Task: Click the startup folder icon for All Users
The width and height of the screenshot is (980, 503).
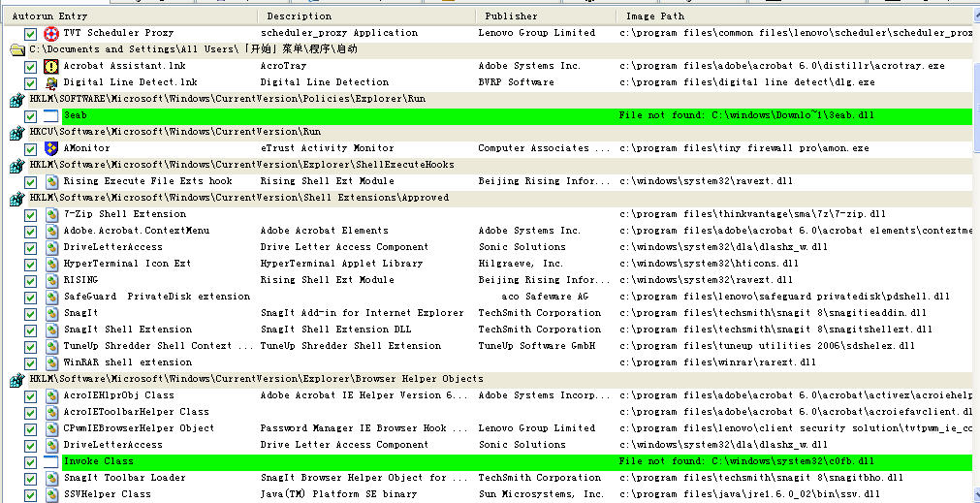Action: coord(17,50)
